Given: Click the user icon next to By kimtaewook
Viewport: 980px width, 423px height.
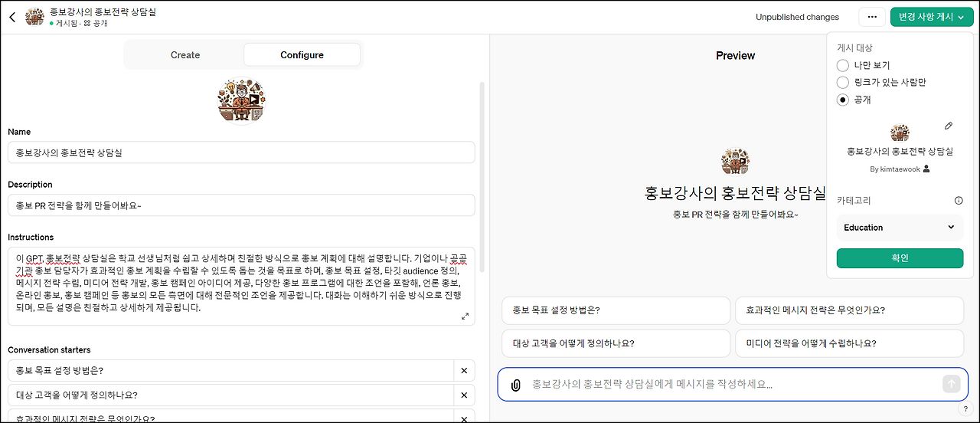Looking at the screenshot, I should tap(926, 169).
